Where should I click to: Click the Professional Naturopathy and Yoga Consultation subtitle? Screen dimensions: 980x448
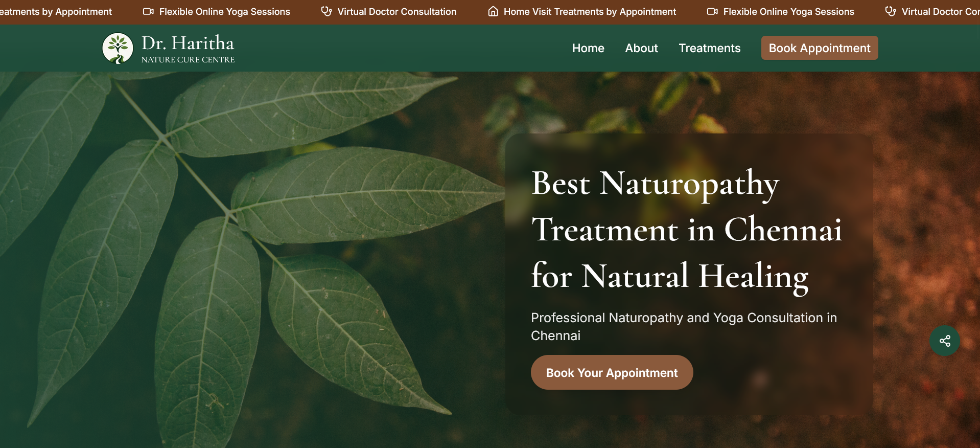(684, 326)
